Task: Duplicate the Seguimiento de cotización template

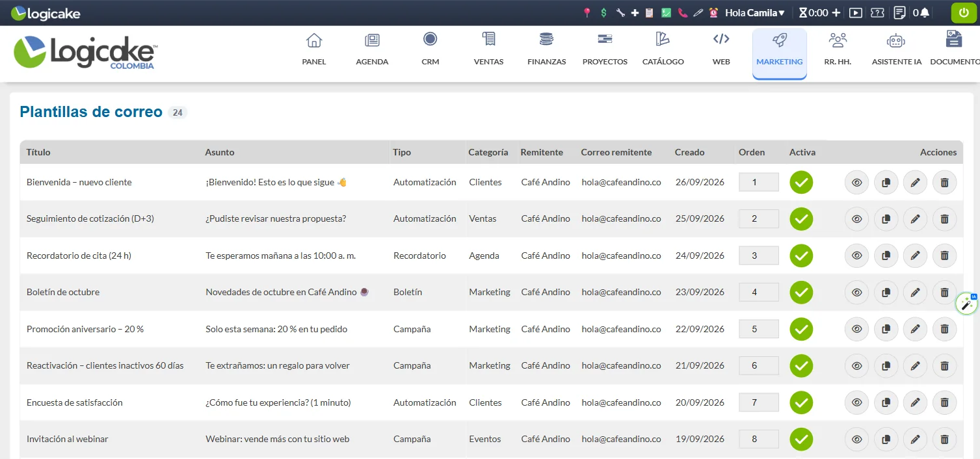Action: (x=886, y=219)
